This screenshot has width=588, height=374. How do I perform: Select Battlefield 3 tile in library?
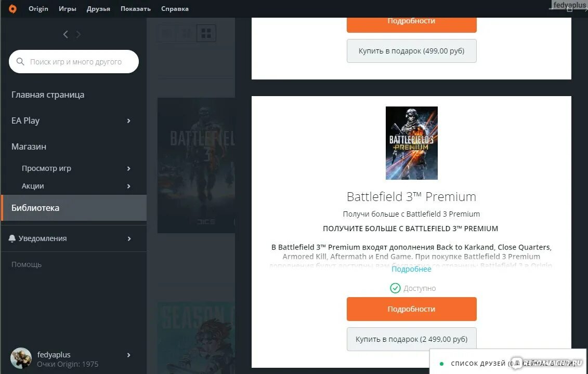pos(196,165)
